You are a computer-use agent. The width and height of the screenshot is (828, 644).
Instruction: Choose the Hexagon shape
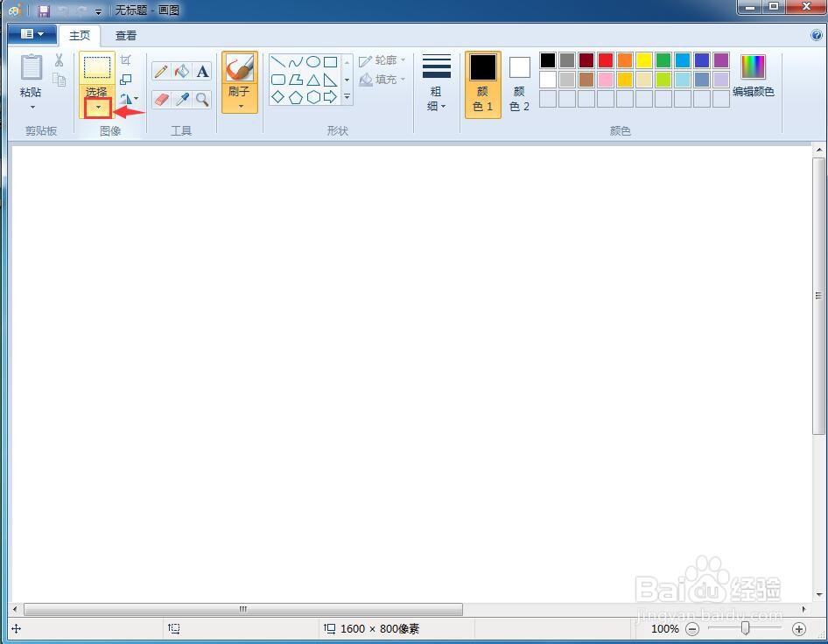(313, 97)
